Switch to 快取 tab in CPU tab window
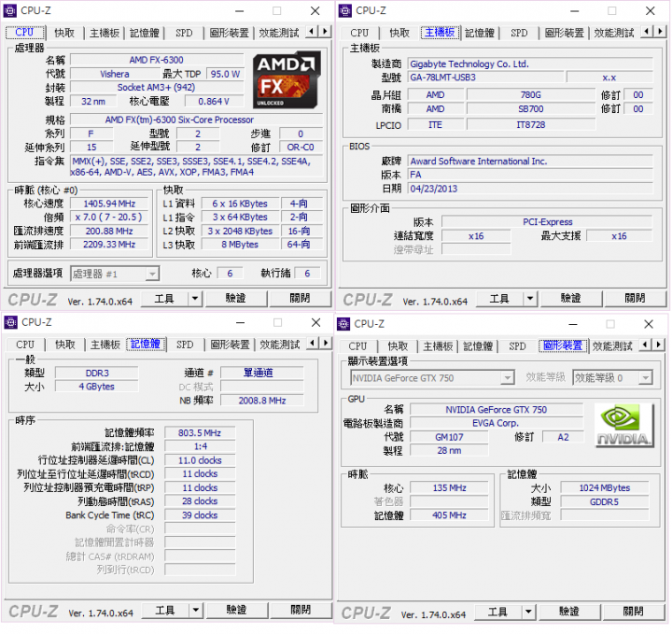 click(64, 33)
